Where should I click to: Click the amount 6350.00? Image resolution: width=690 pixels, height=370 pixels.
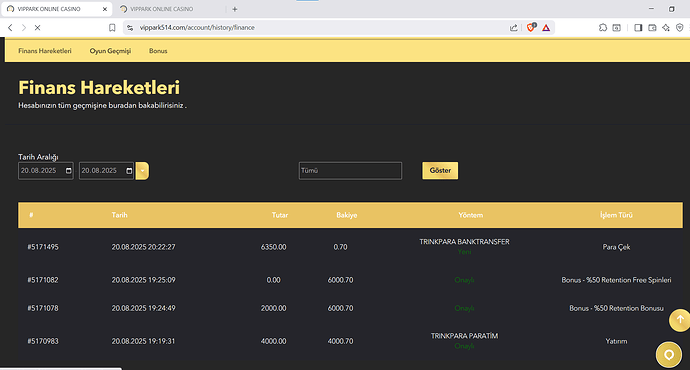(x=273, y=247)
